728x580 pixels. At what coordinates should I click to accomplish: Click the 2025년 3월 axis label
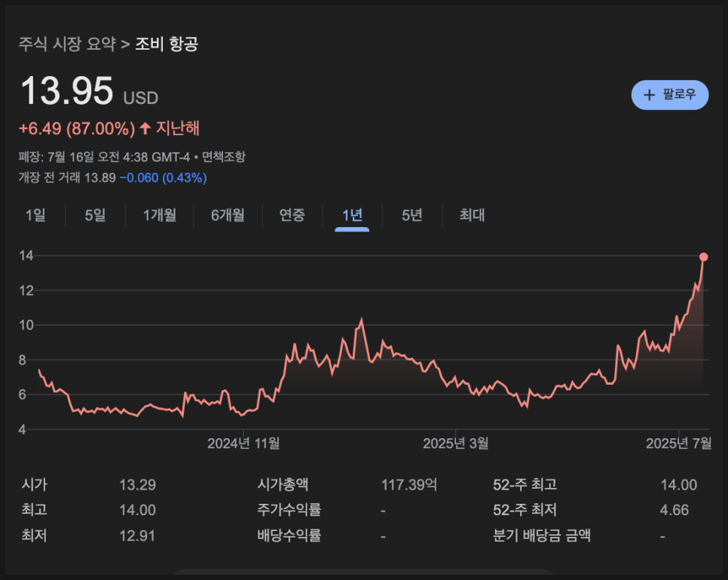(x=455, y=443)
